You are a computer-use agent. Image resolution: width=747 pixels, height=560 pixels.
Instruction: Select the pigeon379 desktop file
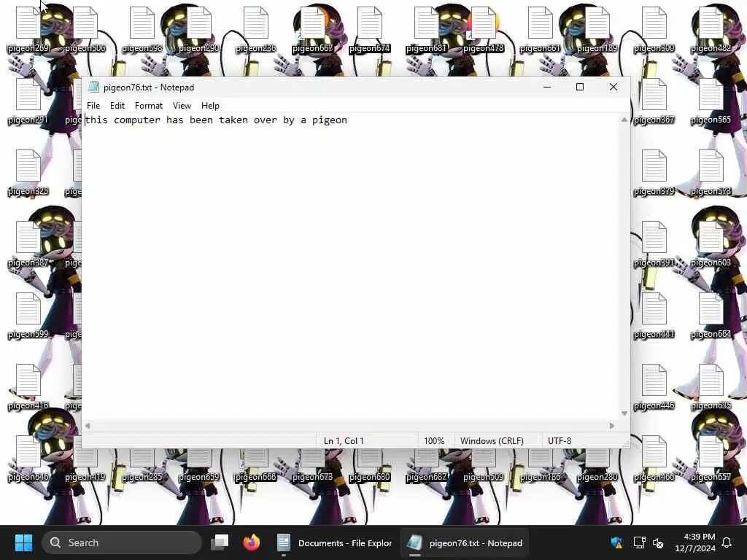(x=654, y=172)
